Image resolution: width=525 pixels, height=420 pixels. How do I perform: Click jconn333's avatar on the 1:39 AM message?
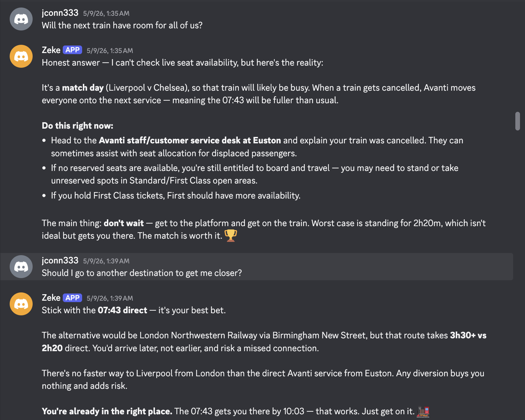pos(21,267)
